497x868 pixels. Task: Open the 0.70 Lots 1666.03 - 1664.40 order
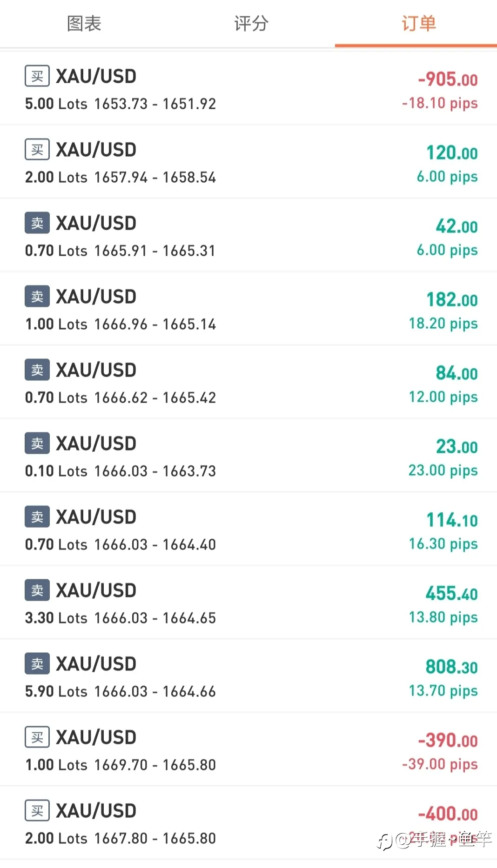(248, 529)
